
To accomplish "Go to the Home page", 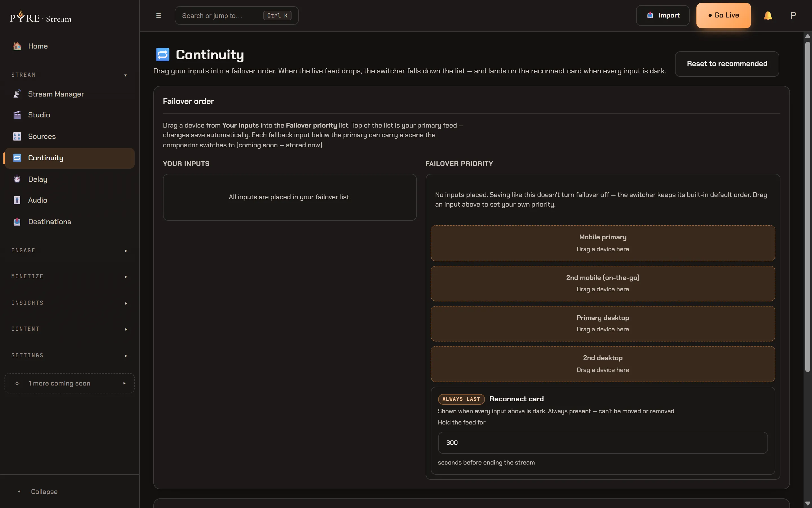I will [x=69, y=46].
